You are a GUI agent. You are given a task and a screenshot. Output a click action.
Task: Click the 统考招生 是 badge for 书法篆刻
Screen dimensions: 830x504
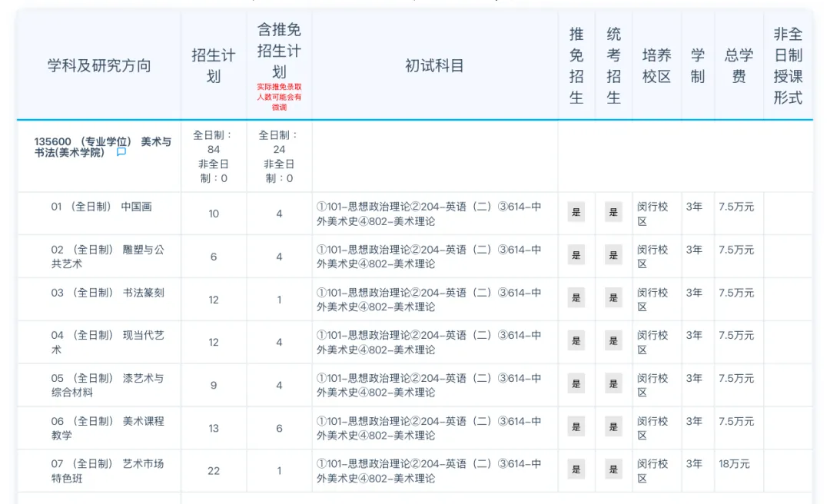[613, 298]
